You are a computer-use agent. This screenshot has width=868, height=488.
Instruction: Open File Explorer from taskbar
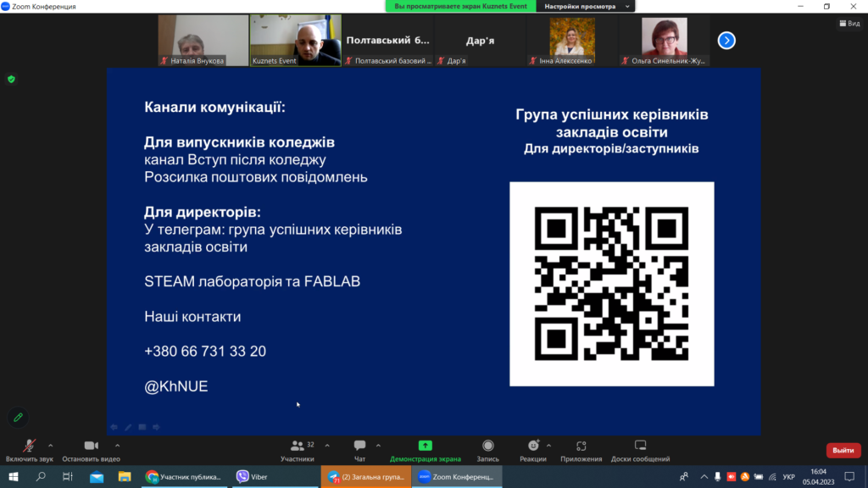coord(125,476)
